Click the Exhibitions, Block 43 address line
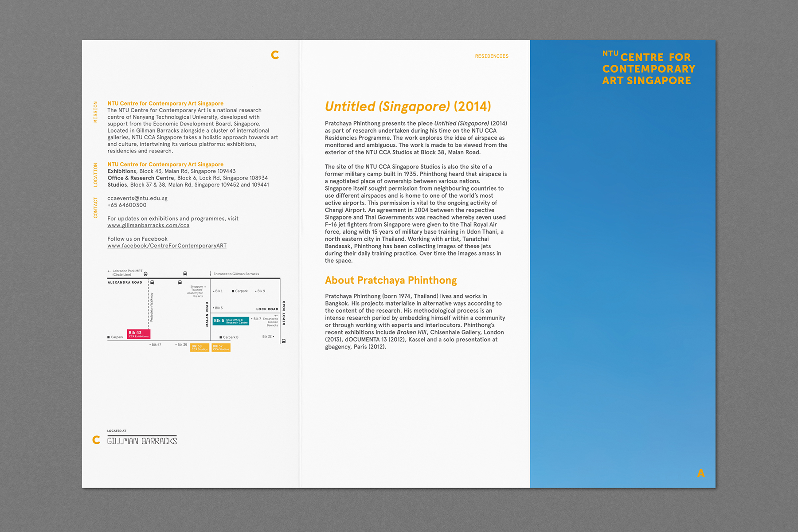 click(172, 171)
